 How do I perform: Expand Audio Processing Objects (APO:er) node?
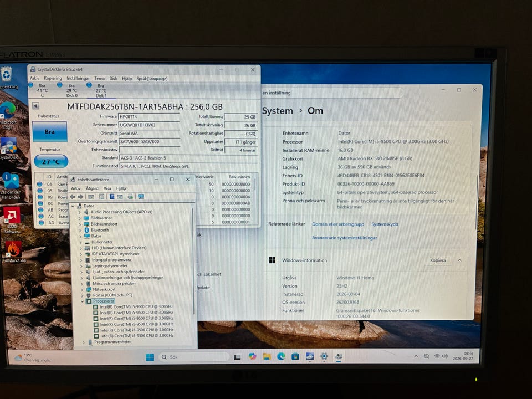click(x=79, y=212)
